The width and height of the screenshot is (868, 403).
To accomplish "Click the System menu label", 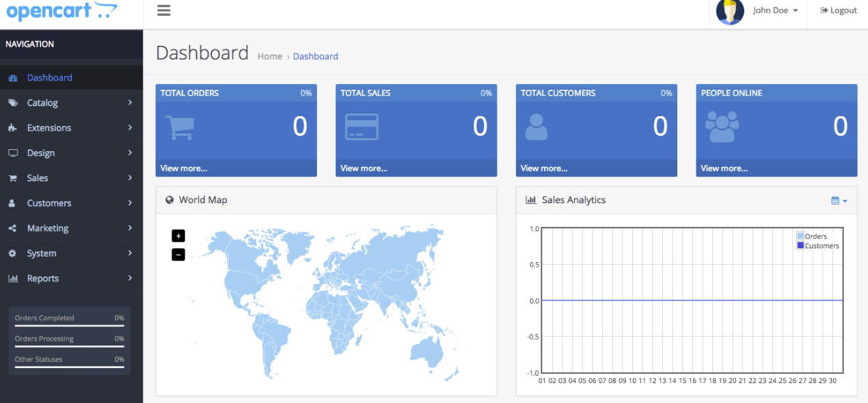I will click(x=42, y=253).
